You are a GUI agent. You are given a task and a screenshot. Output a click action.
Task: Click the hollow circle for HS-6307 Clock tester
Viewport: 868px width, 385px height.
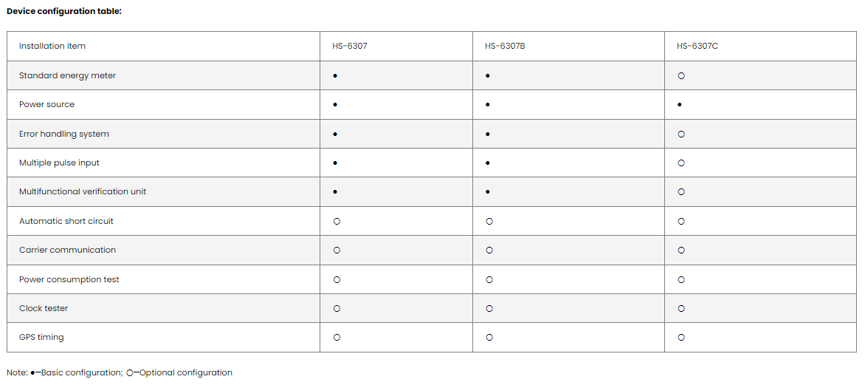tap(337, 309)
